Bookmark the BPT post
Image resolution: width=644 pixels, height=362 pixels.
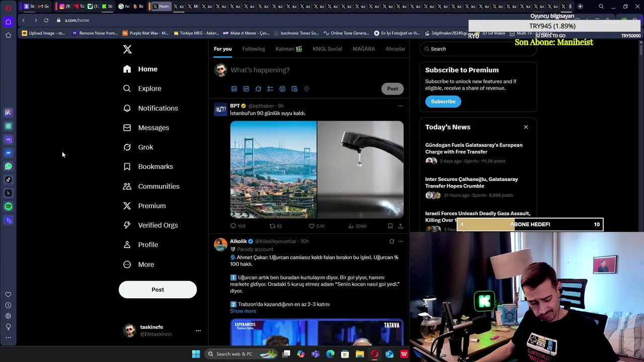tap(390, 226)
